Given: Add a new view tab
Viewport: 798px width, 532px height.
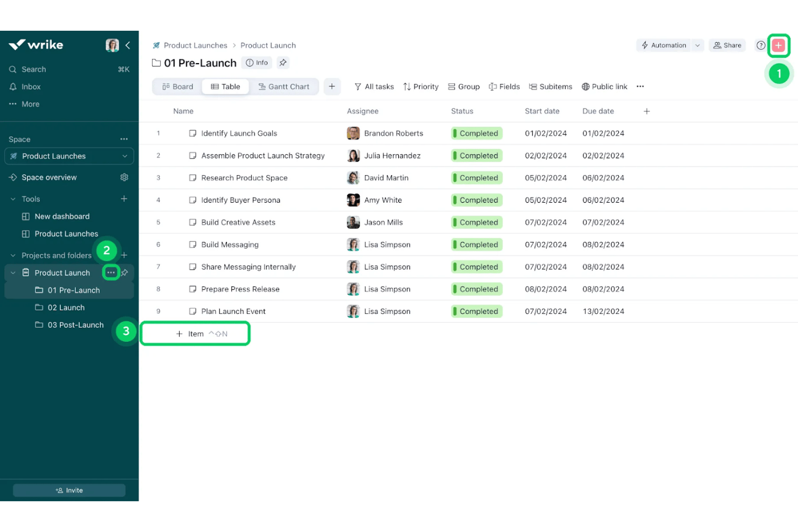Looking at the screenshot, I should click(x=332, y=86).
